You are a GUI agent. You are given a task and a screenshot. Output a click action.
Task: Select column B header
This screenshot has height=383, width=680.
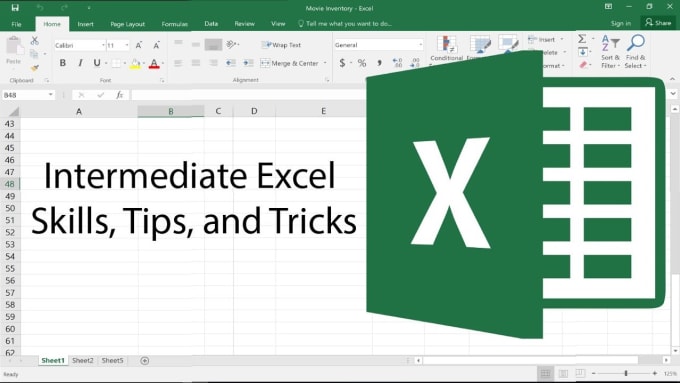171,111
